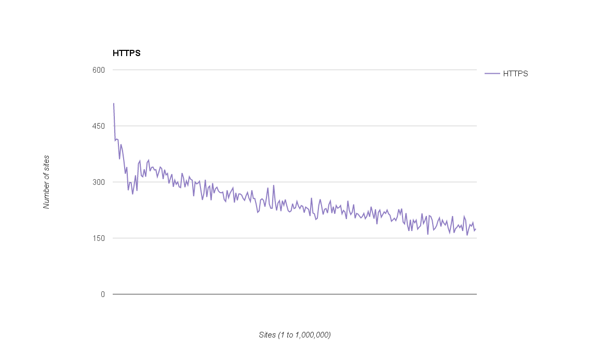Click the purple HTTPS legend line swatch
Viewport: 589px width, 364px height.
click(x=492, y=74)
